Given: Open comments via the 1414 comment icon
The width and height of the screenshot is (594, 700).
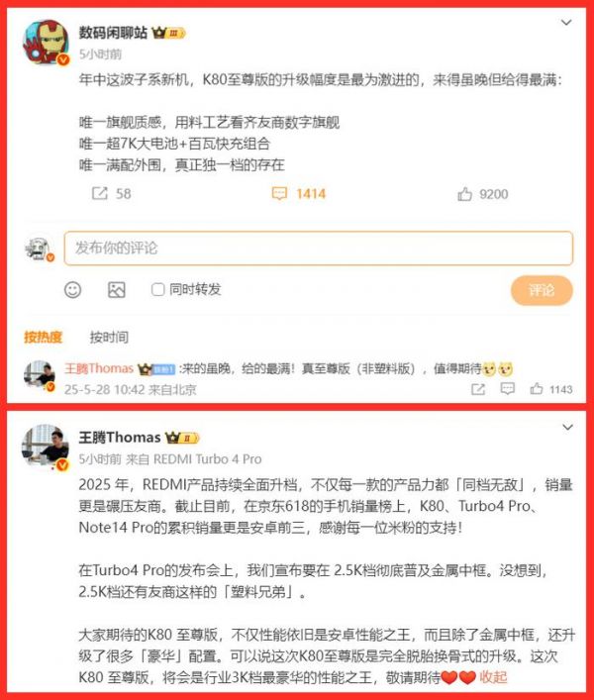Looking at the screenshot, I should click(279, 194).
